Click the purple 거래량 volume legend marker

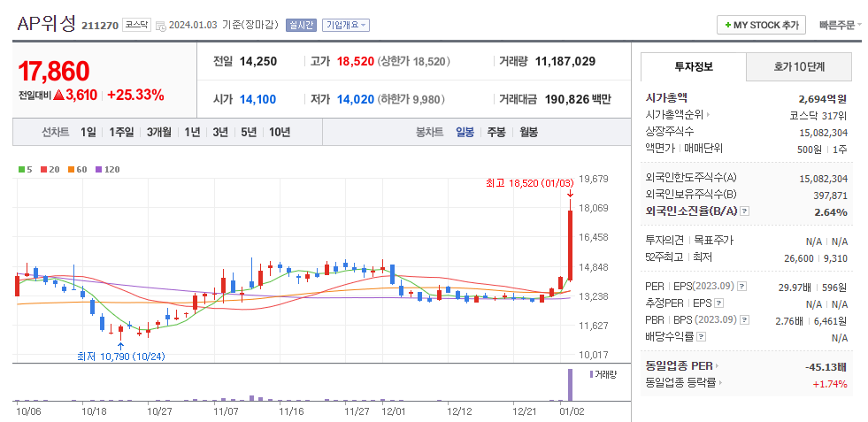coord(592,374)
